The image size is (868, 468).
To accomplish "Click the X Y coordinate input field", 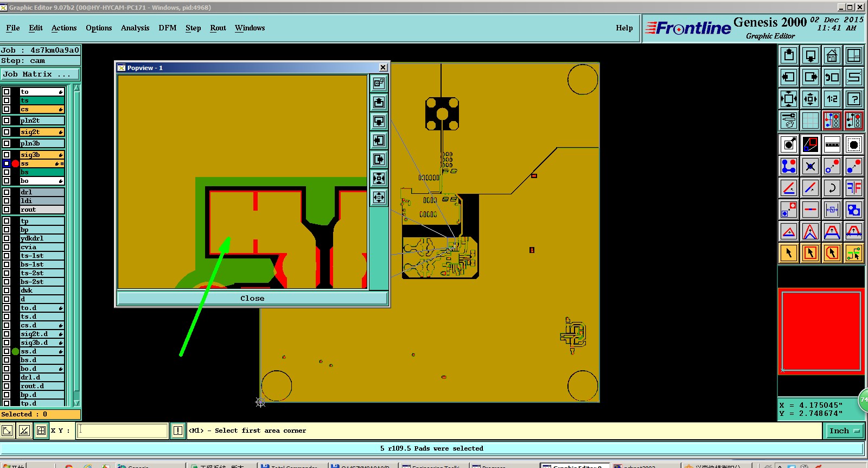I will (x=123, y=431).
